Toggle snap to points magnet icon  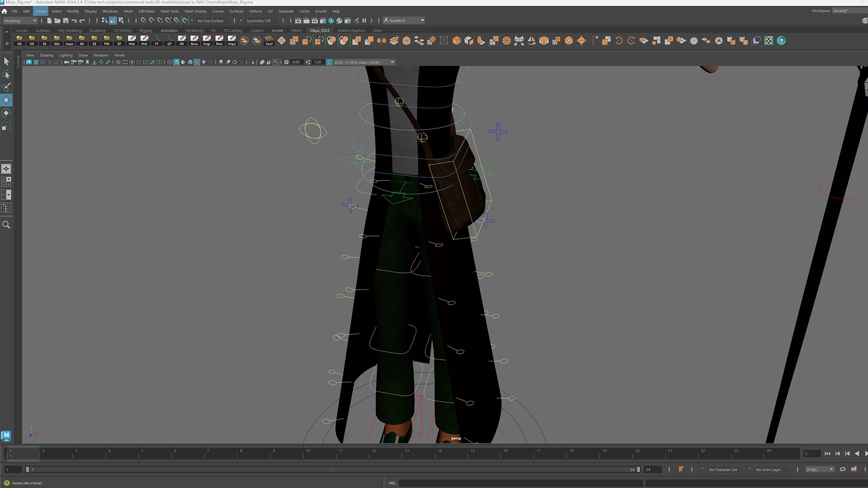pyautogui.click(x=160, y=21)
